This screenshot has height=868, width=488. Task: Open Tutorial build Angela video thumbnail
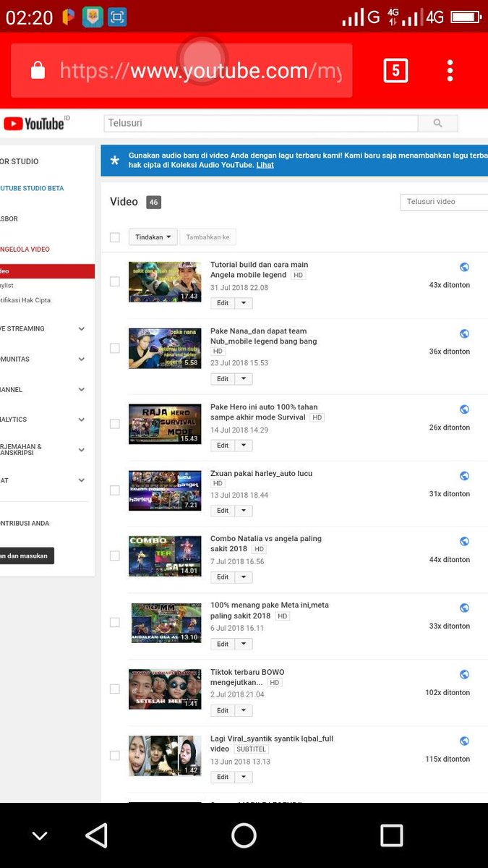coord(165,281)
